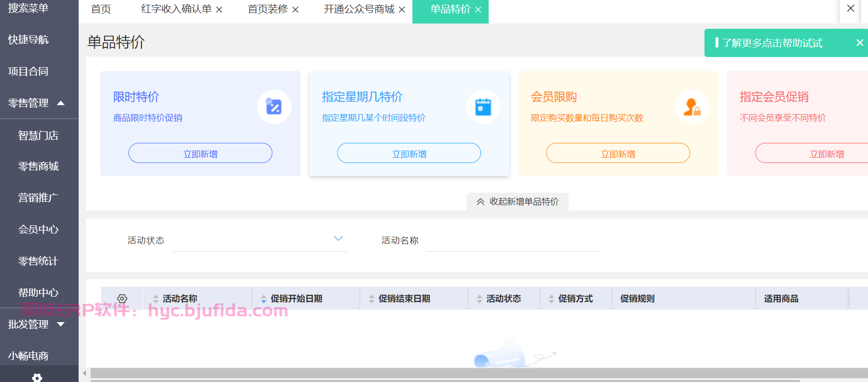
Task: Click the 指定会员促销 card title
Action: [x=774, y=97]
